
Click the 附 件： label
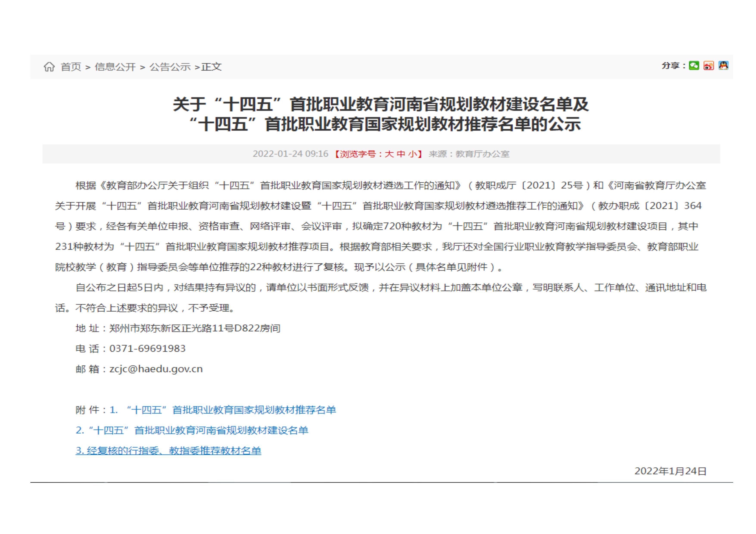91,410
